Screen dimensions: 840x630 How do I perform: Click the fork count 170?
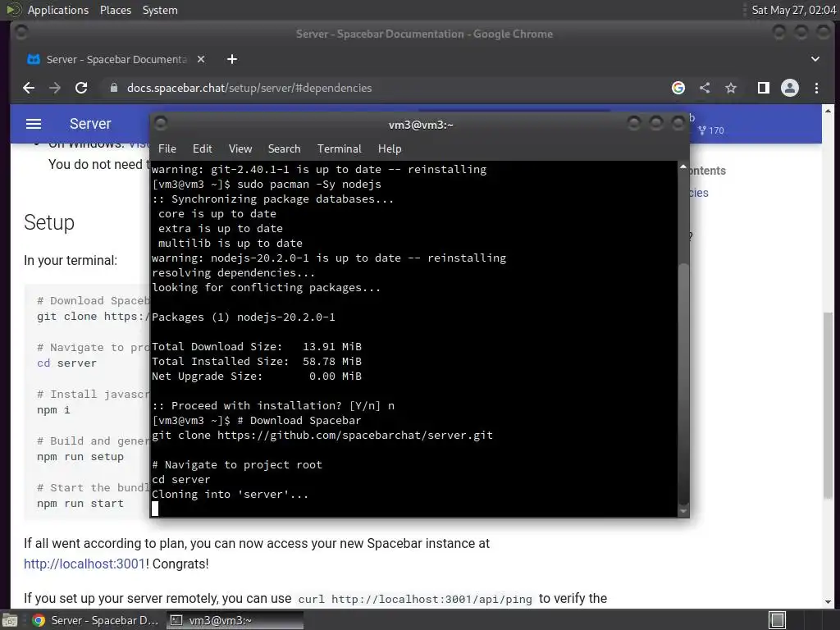711,130
